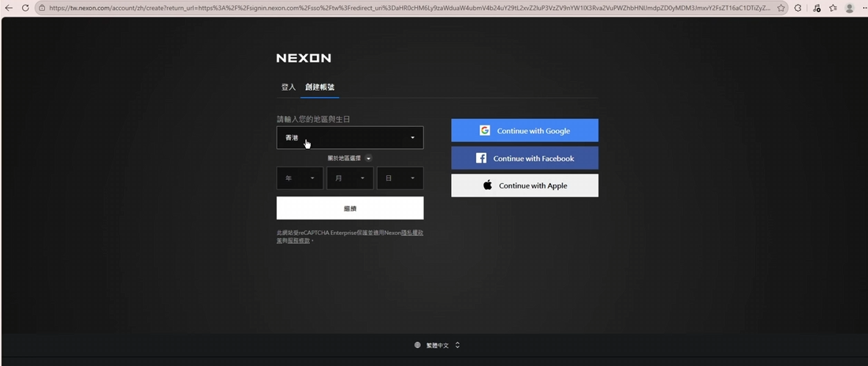Image resolution: width=868 pixels, height=366 pixels.
Task: Open the favorites list icon
Action: [x=833, y=8]
